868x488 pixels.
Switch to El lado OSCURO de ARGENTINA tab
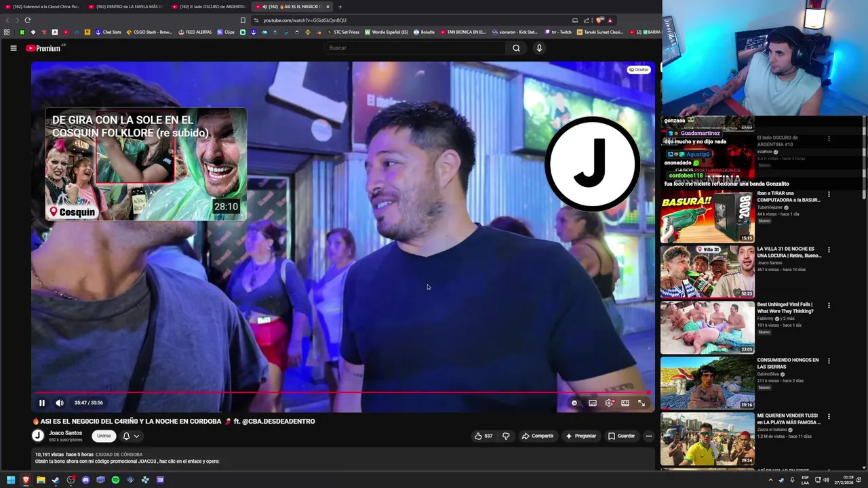point(209,7)
